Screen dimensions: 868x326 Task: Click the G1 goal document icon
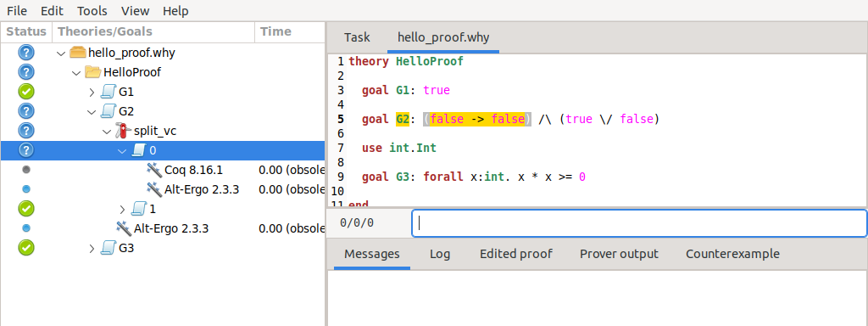click(x=108, y=92)
